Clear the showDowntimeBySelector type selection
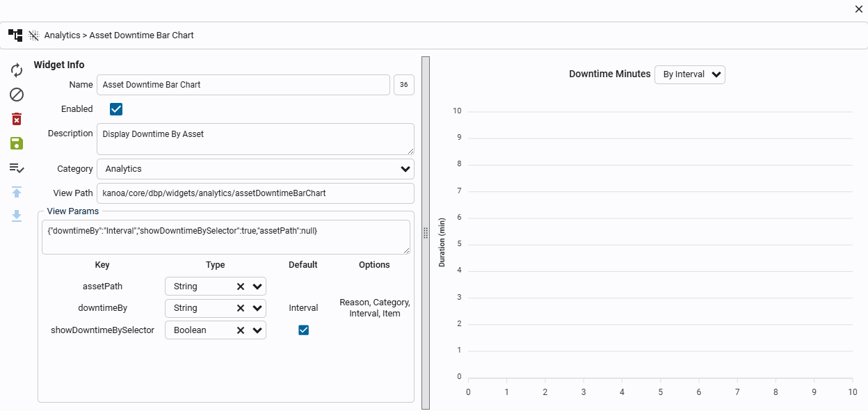868x411 pixels. [241, 330]
